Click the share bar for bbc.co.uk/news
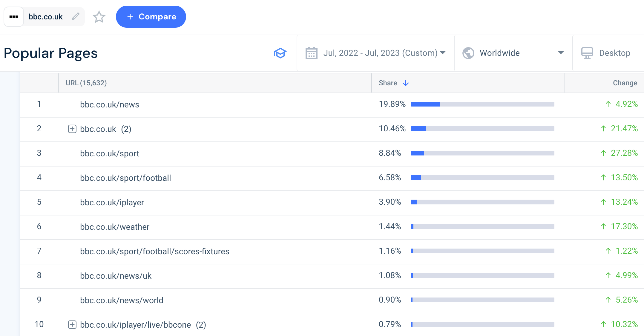644x336 pixels. click(482, 104)
